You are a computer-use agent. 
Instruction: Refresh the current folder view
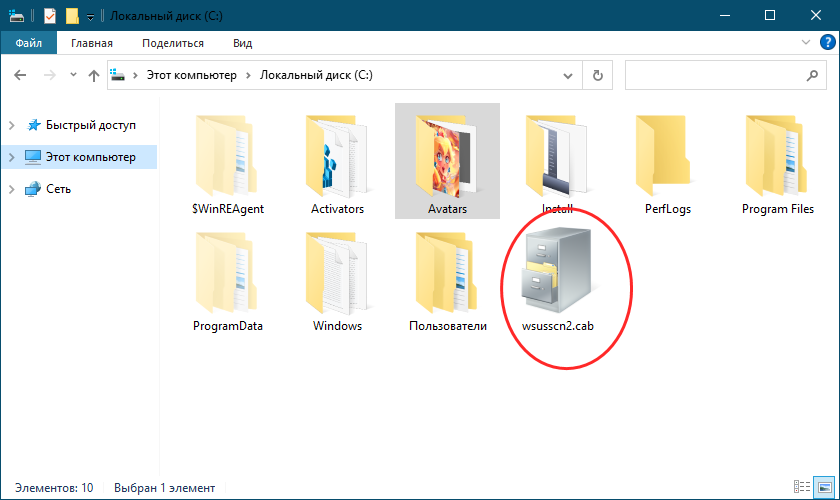point(597,76)
